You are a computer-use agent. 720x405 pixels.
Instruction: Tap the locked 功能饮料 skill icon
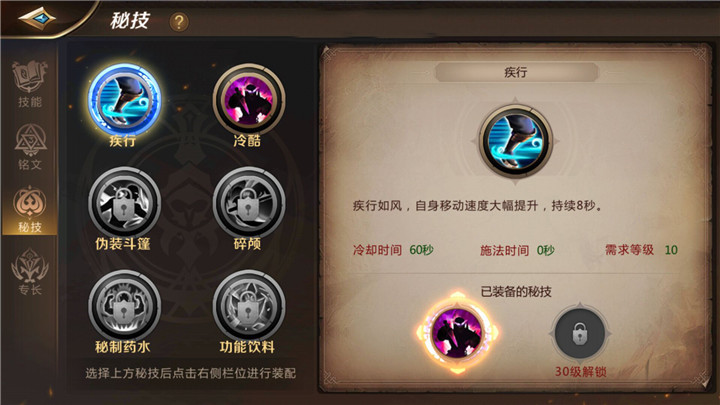coord(248,306)
